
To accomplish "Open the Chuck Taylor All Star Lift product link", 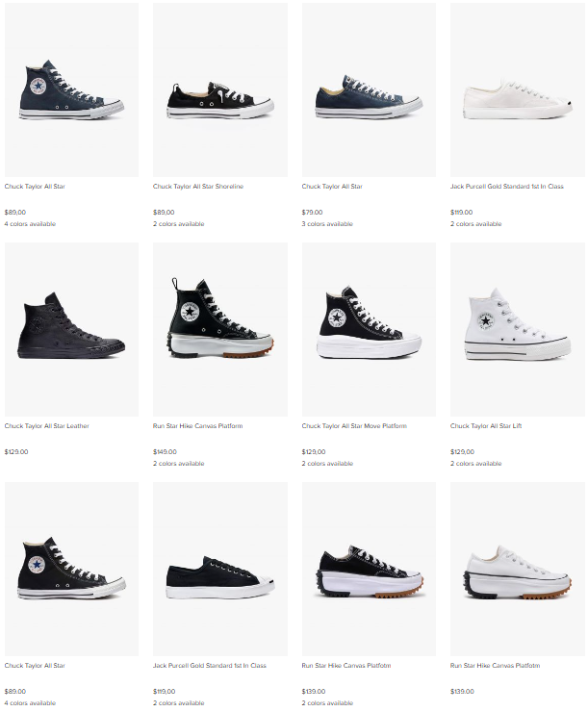I will 486,426.
